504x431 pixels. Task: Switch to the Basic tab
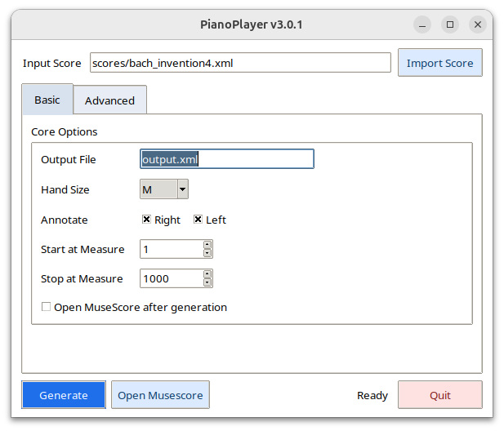[47, 100]
